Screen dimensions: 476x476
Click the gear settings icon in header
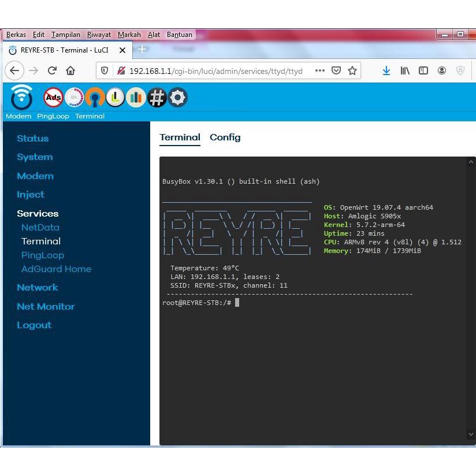(177, 98)
